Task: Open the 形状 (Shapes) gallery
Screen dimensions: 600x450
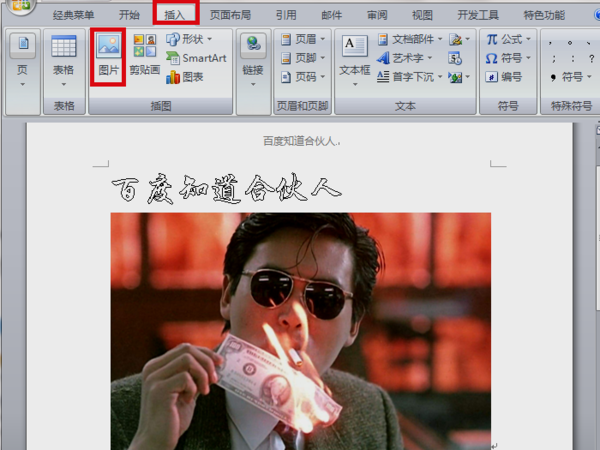Action: pyautogui.click(x=189, y=39)
